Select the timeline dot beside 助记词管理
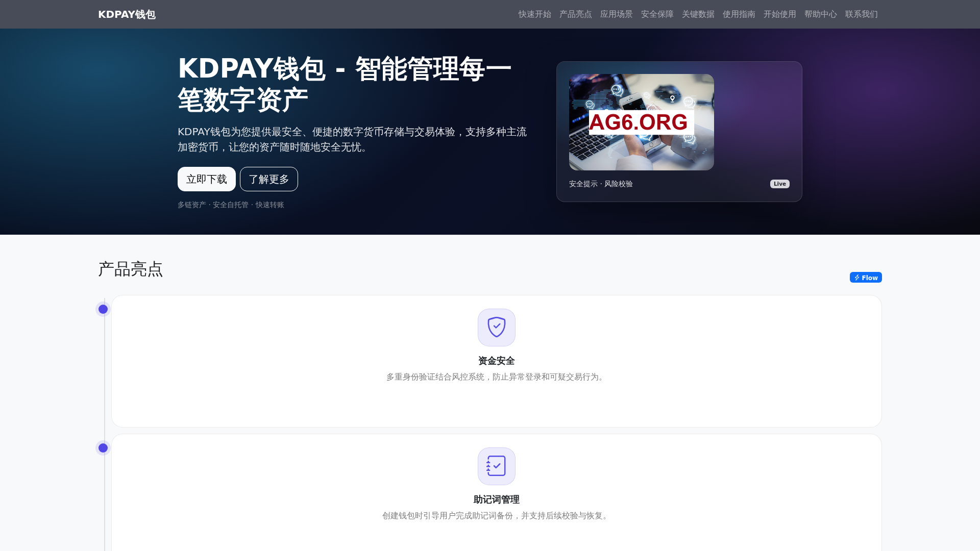The image size is (980, 551). coord(103,448)
